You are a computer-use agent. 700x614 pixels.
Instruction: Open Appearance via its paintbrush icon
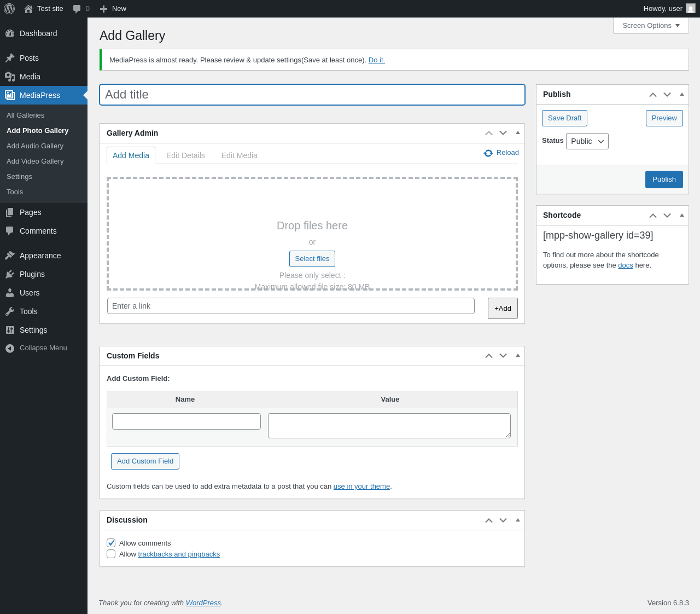pyautogui.click(x=10, y=256)
